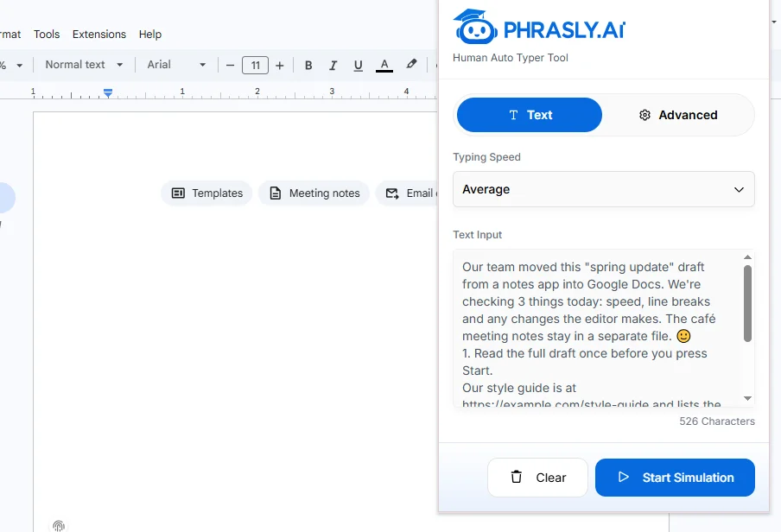Viewport: 781px width, 532px height.
Task: Click the fingerprint icon at page bottom
Action: click(x=59, y=526)
